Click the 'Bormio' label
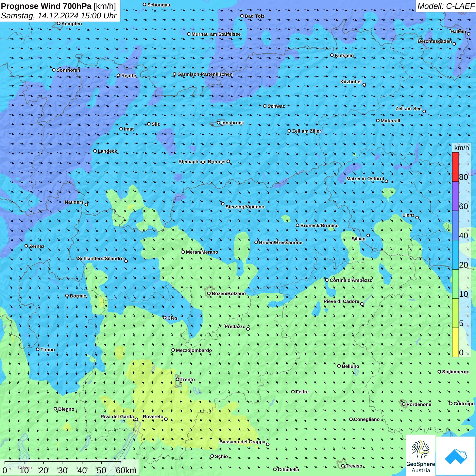This screenshot has height=476, width=476. tap(78, 296)
